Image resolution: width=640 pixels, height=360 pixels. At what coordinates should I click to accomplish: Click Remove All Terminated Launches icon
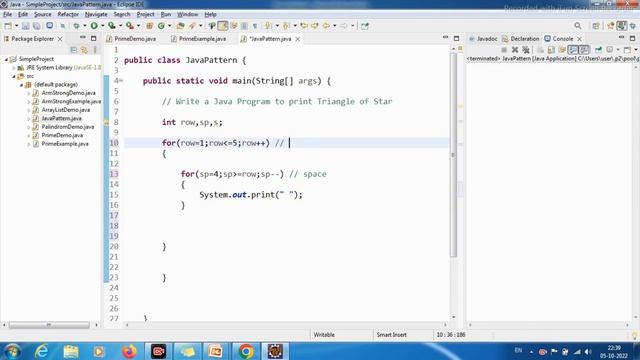pyautogui.click(x=526, y=50)
